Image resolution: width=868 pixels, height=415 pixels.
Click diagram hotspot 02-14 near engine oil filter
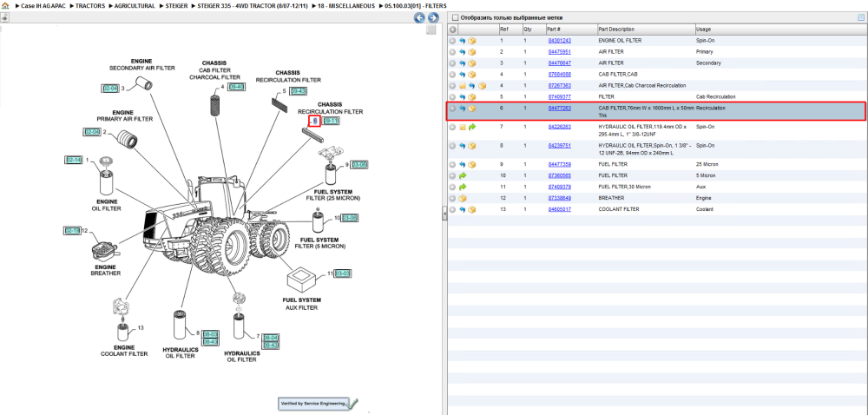tap(74, 160)
